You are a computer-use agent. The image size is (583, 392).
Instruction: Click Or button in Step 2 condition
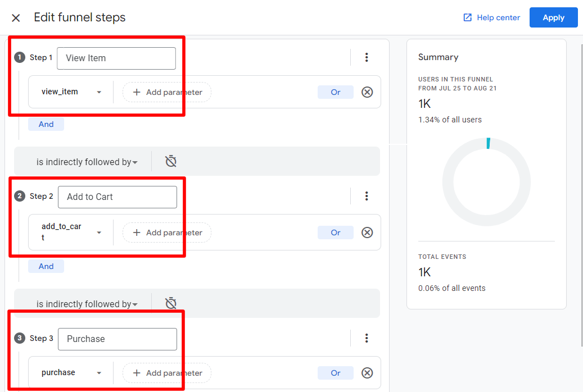(x=336, y=233)
